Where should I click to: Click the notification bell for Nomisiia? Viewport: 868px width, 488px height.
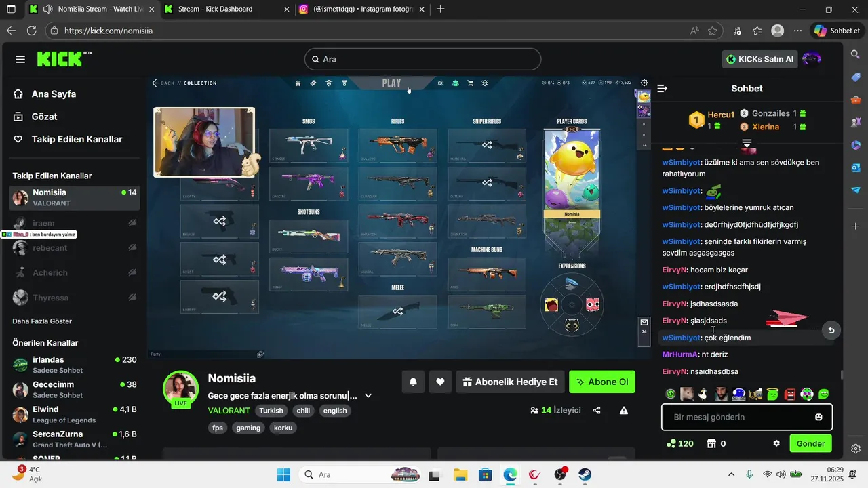coord(413,382)
